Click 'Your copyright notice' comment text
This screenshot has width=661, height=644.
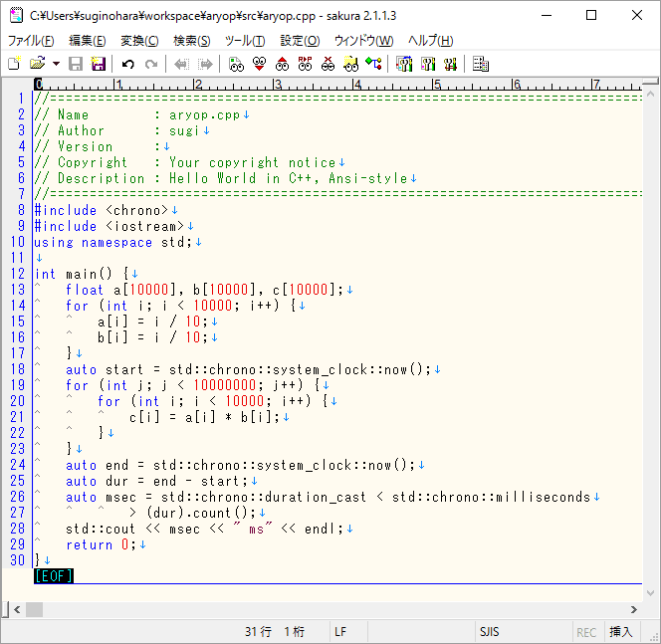253,162
